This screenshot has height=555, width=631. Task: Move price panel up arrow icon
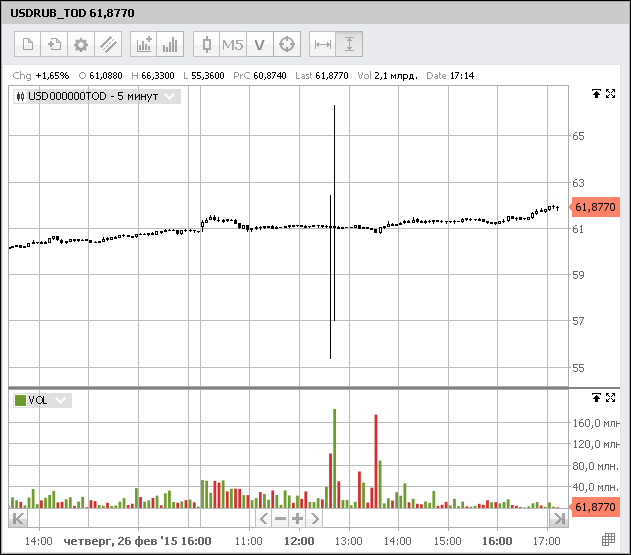[596, 94]
